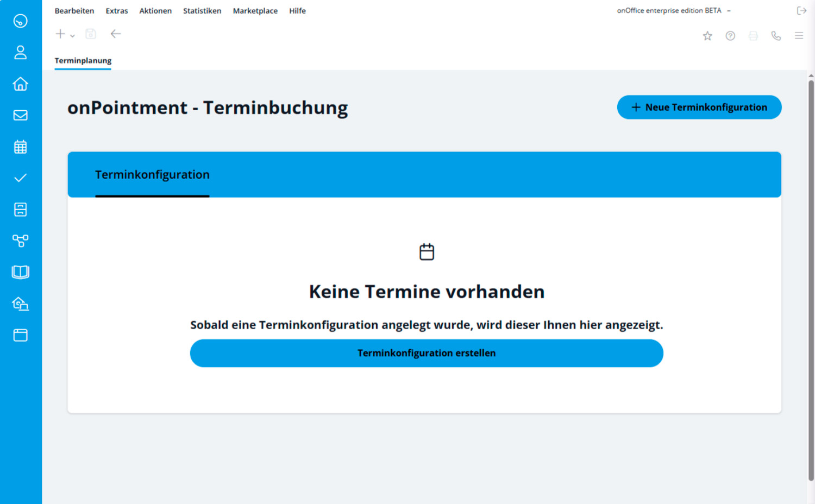This screenshot has width=815, height=504.
Task: Expand the onOffice enterprise edition user dropdown
Action: click(729, 11)
